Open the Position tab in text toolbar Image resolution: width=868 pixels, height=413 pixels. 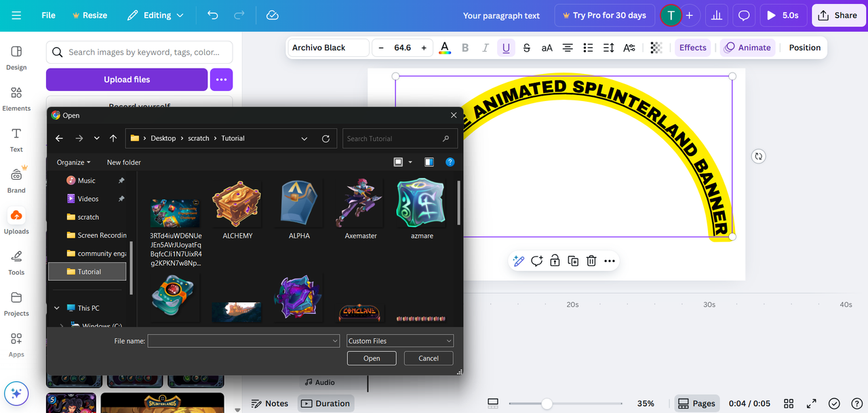805,47
